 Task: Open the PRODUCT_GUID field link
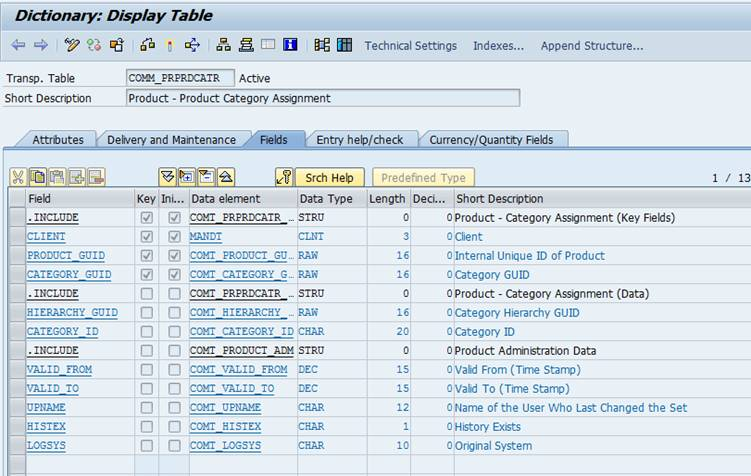click(x=66, y=256)
